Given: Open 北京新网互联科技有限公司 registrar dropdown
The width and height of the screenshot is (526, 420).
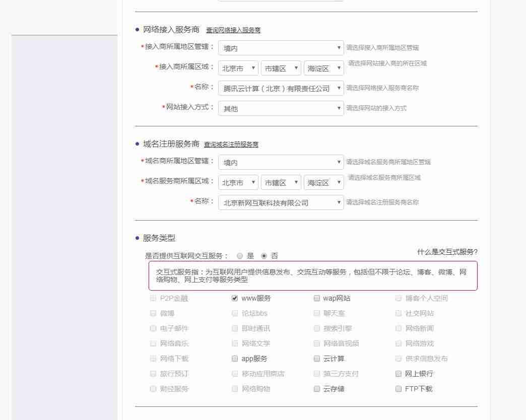Looking at the screenshot, I should [281, 202].
